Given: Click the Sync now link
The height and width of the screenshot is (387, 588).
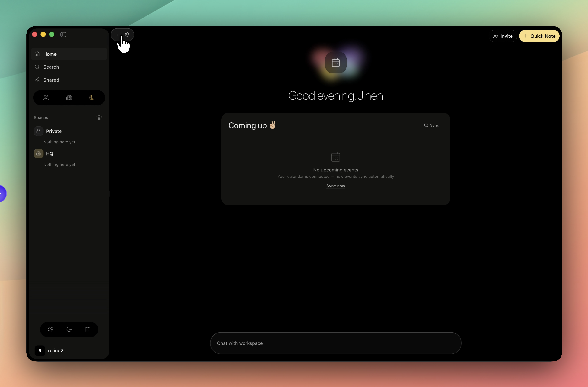Looking at the screenshot, I should pos(335,186).
